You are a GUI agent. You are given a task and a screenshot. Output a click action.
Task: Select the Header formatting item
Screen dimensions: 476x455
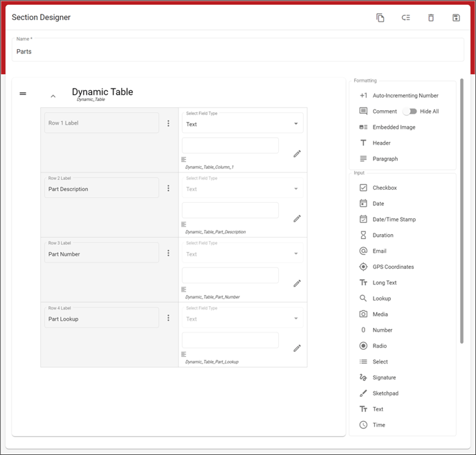(x=375, y=143)
